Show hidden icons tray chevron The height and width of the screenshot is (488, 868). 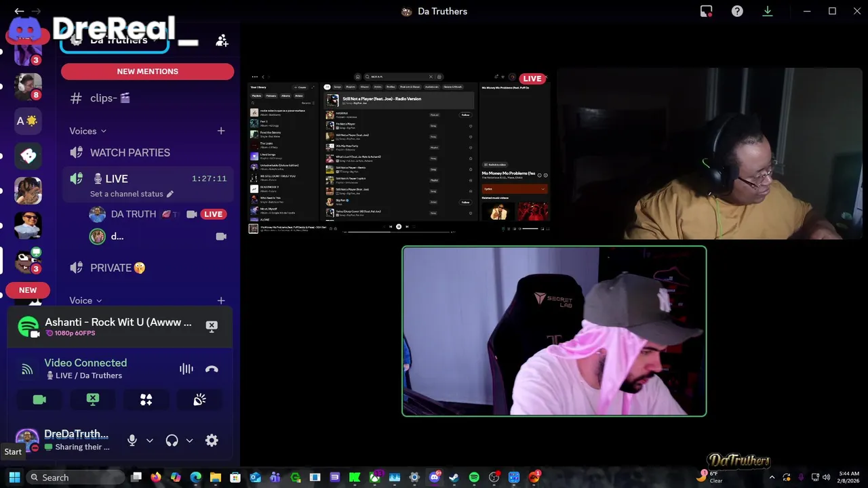(772, 477)
